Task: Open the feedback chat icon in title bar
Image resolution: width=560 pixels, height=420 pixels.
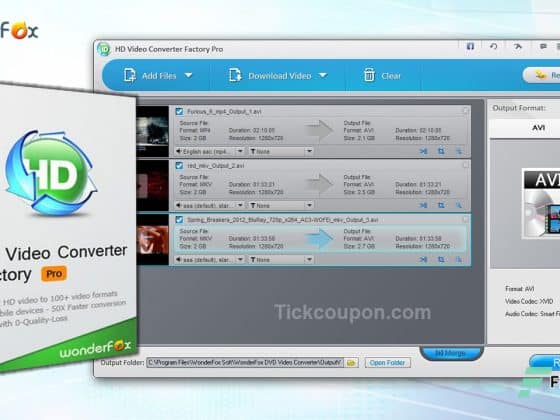Action: pos(543,46)
